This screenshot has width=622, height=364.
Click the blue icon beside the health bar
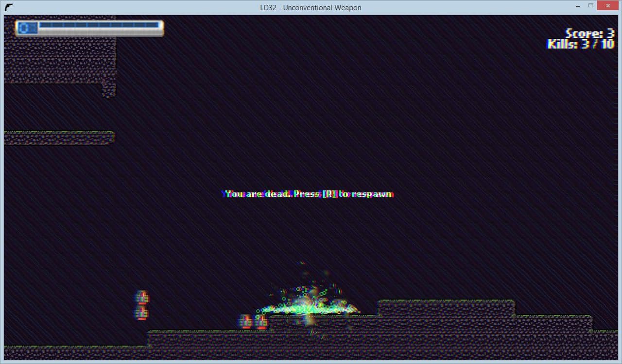click(x=27, y=28)
